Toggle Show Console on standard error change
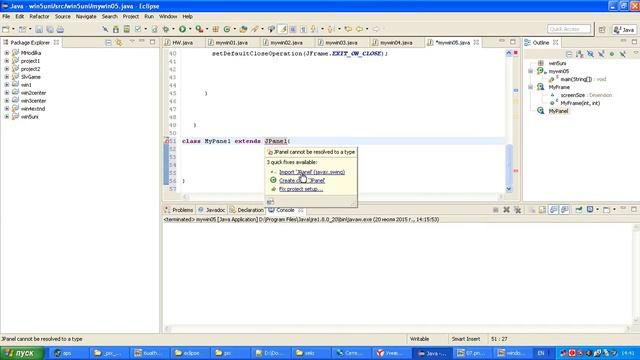 click(x=564, y=210)
